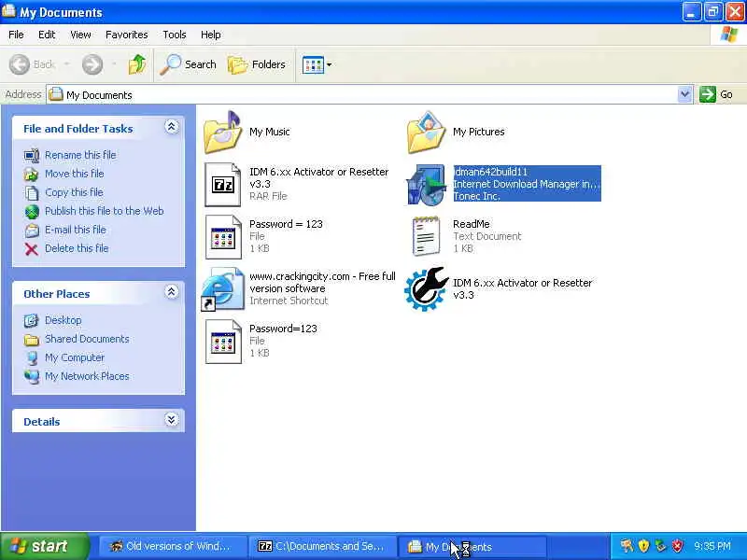Expand the Details panel

pyautogui.click(x=172, y=419)
